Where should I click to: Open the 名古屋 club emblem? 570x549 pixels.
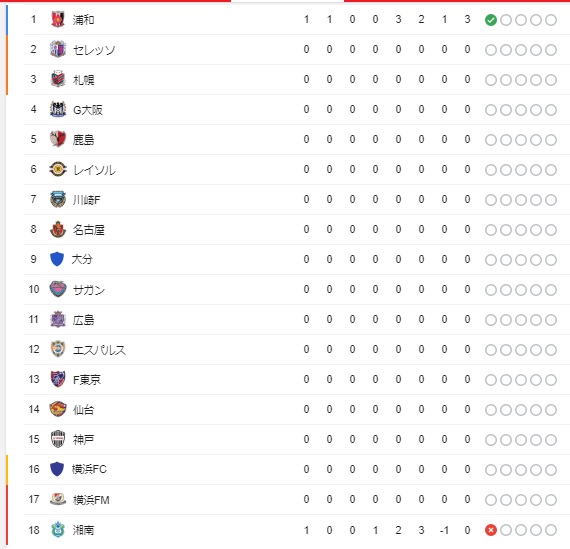coord(58,229)
